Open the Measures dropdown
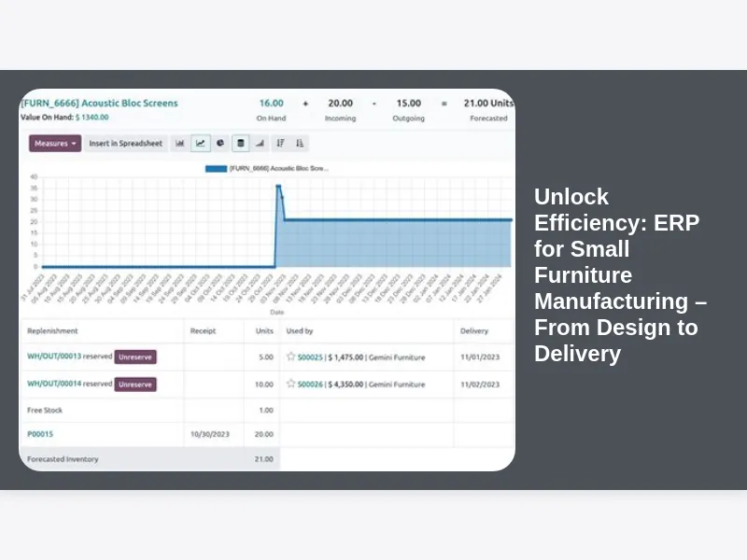Viewport: 747px width, 560px height. 55,144
